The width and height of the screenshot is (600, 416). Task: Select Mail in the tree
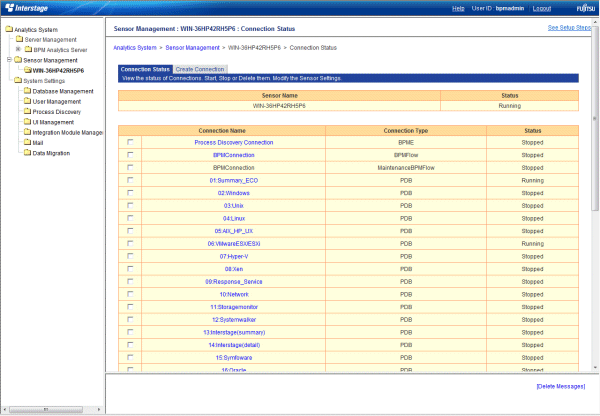pyautogui.click(x=38, y=143)
